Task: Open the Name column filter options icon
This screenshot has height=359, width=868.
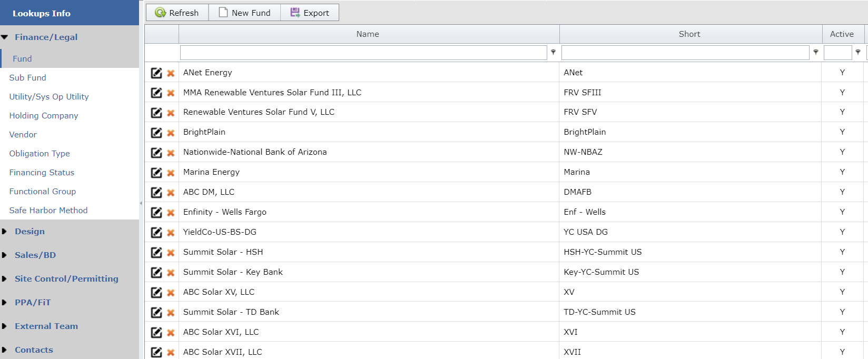Action: [x=553, y=52]
